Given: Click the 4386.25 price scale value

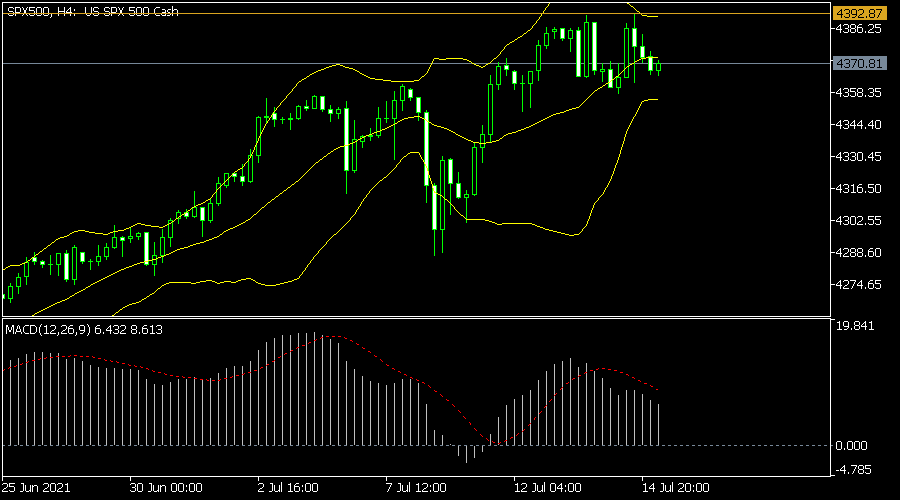Looking at the screenshot, I should [859, 28].
